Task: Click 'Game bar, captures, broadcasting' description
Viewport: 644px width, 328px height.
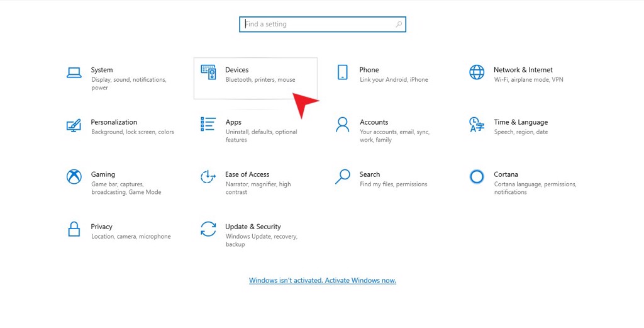Action: coord(126,188)
